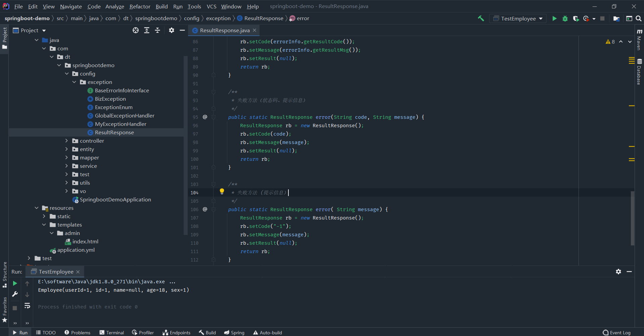Open the Analyze menu
This screenshot has width=644, height=336.
[x=114, y=6]
